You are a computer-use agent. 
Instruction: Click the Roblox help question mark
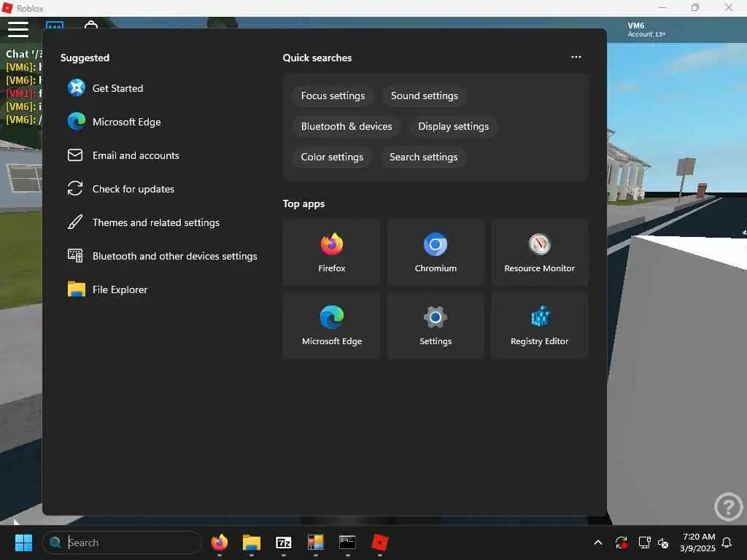coord(729,507)
